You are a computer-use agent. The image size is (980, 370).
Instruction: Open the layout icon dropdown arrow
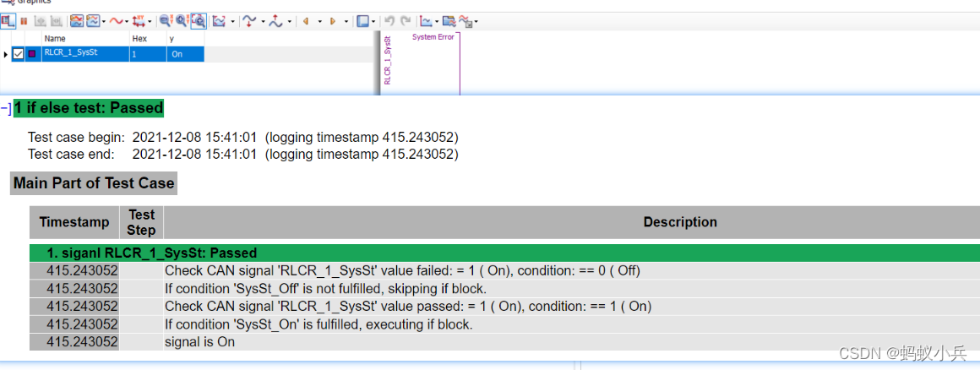coord(373,22)
